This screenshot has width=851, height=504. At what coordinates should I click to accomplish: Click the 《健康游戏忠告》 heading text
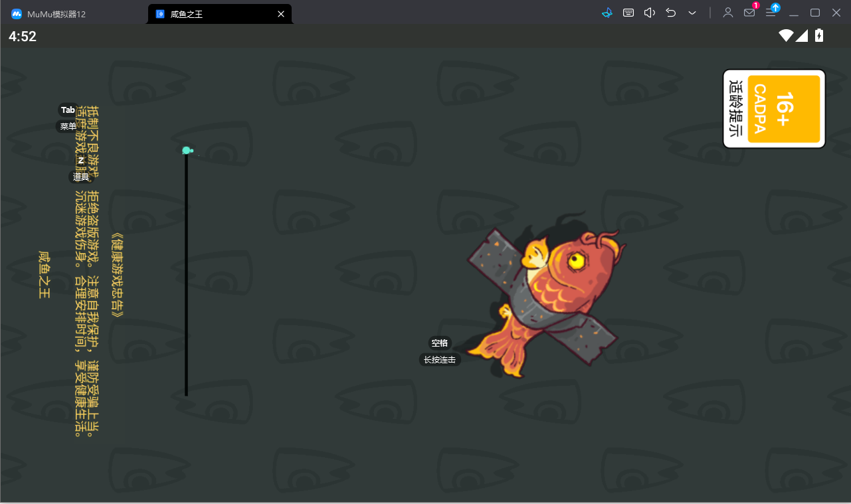point(118,275)
